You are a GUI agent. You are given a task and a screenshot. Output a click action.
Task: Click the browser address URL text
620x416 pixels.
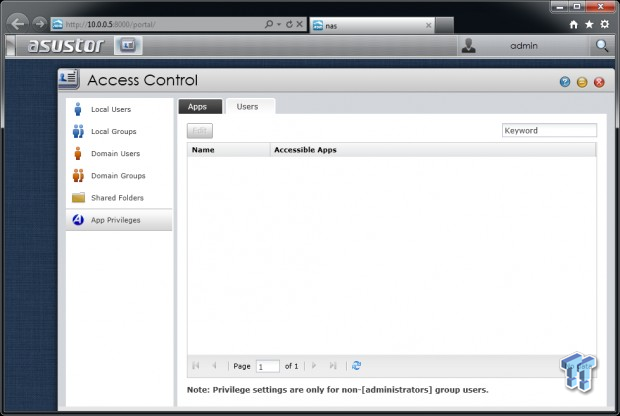click(x=110, y=25)
